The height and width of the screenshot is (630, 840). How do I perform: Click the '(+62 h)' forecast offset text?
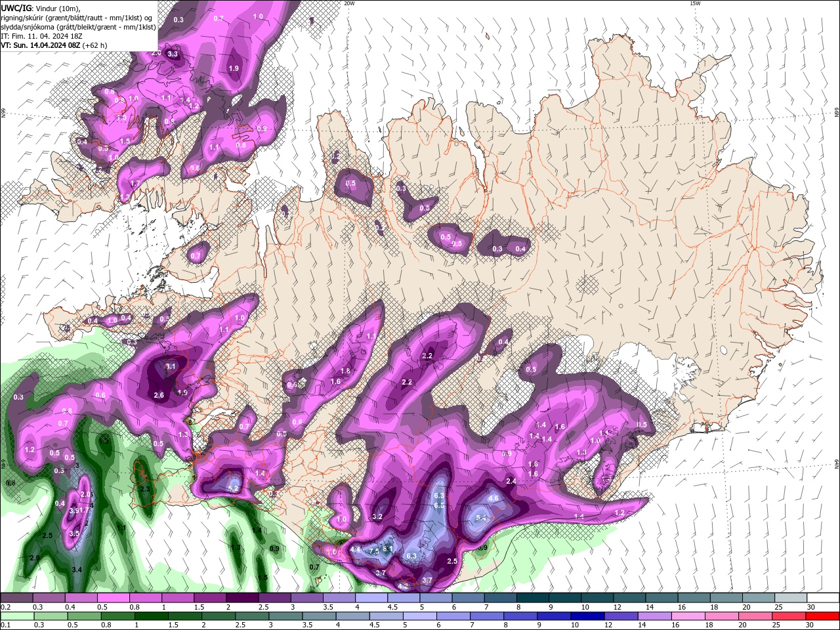[x=95, y=45]
